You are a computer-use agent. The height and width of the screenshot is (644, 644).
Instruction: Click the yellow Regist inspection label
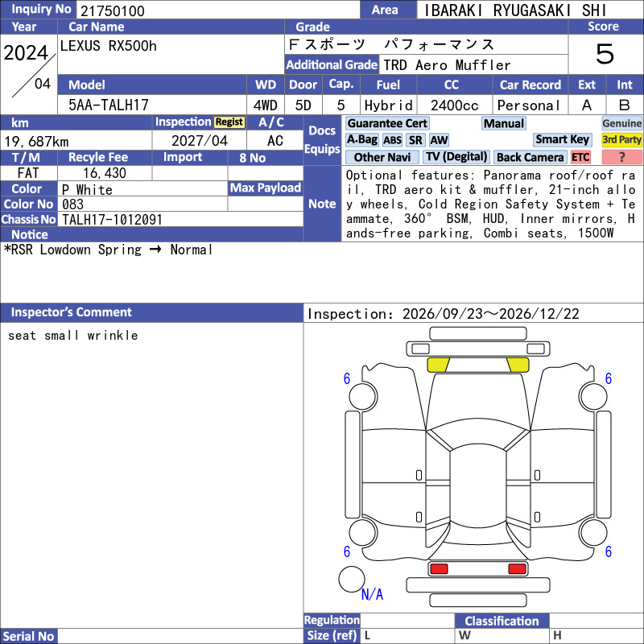tap(229, 122)
